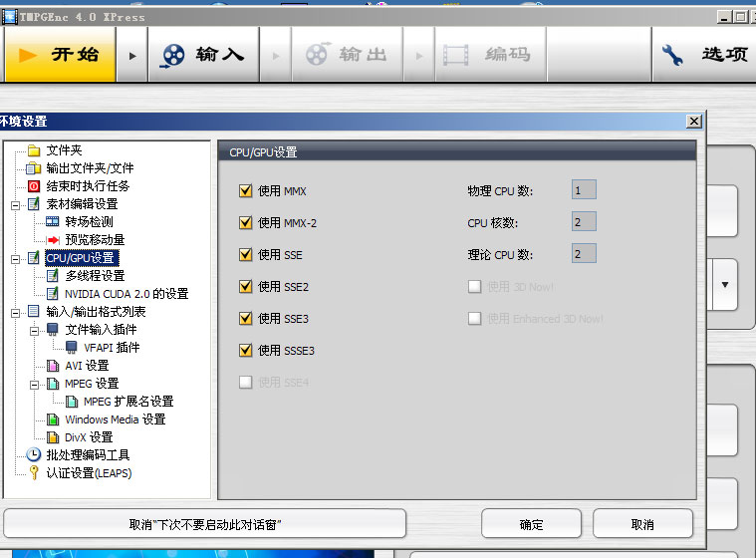
Task: Click the pink file icon beside AVI 设置
Action: point(53,366)
